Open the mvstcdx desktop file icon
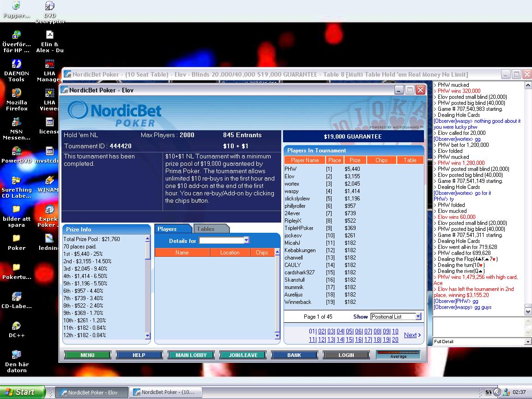Screen dimensions: 532x399 tap(47, 155)
